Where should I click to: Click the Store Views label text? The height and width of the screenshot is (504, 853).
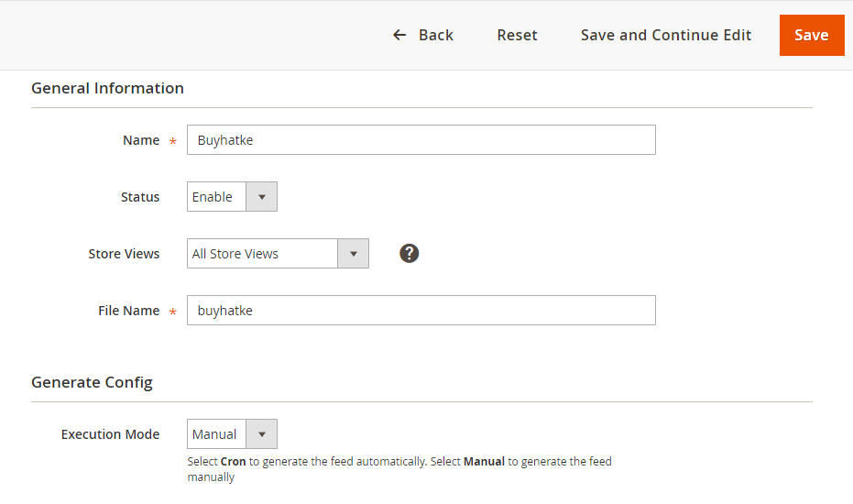[124, 254]
